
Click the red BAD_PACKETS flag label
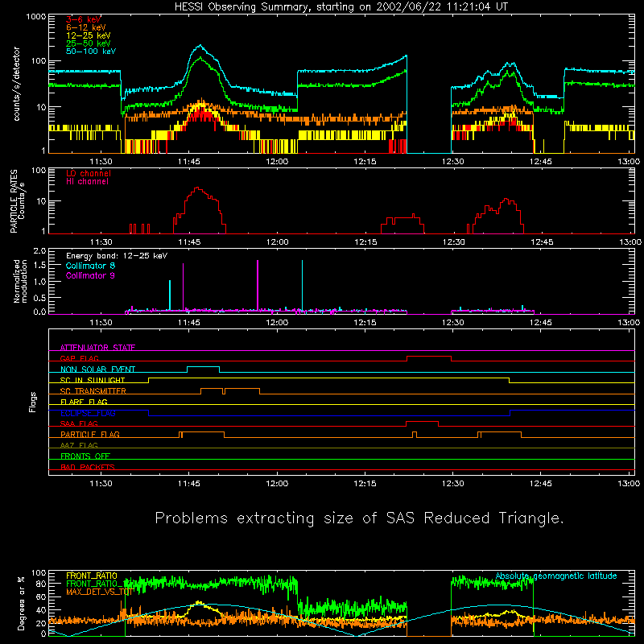(88, 467)
